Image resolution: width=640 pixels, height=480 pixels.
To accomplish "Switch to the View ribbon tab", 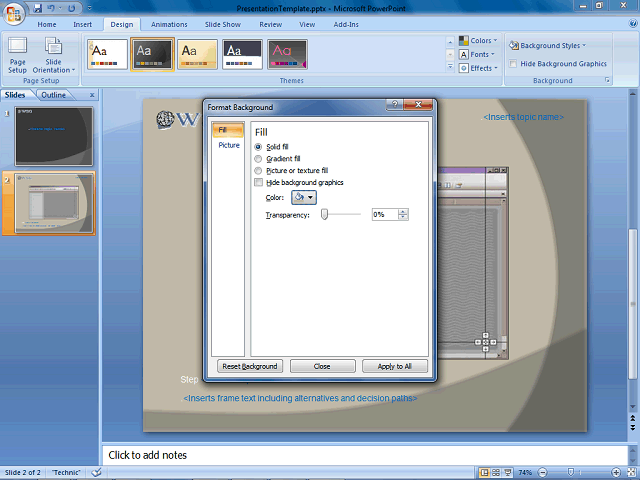I will click(307, 24).
